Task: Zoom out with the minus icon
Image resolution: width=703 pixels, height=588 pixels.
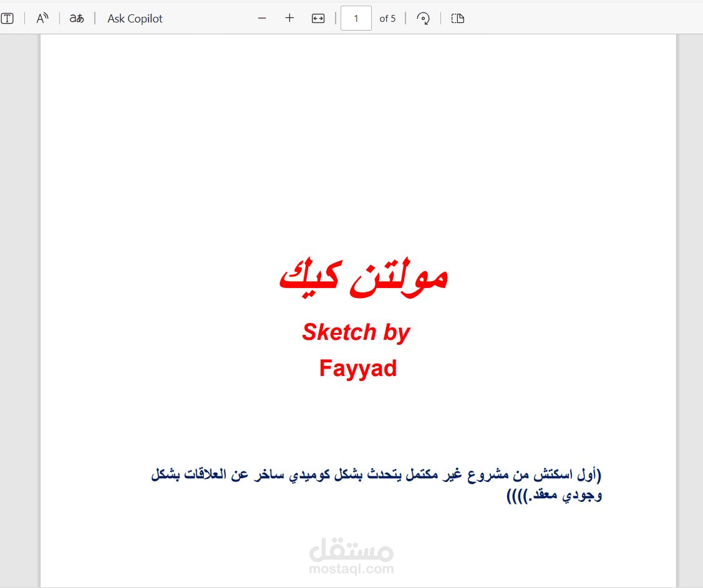Action: 262,18
